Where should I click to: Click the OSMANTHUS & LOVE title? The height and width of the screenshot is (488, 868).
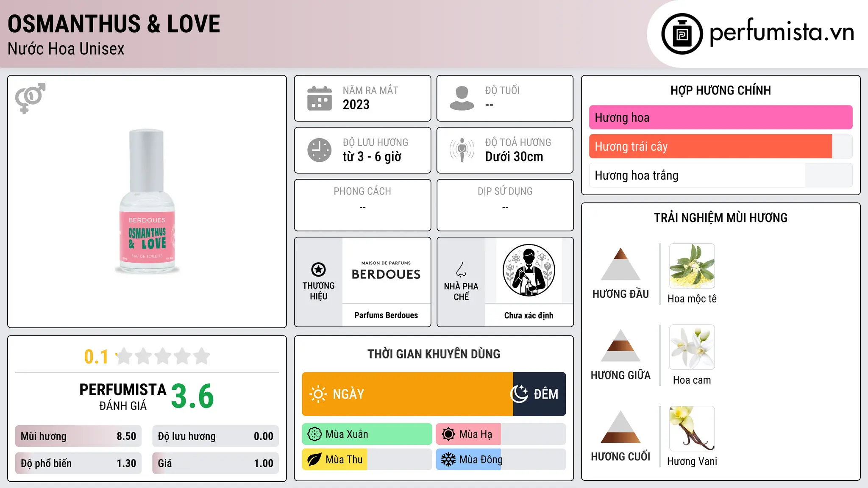tap(114, 24)
